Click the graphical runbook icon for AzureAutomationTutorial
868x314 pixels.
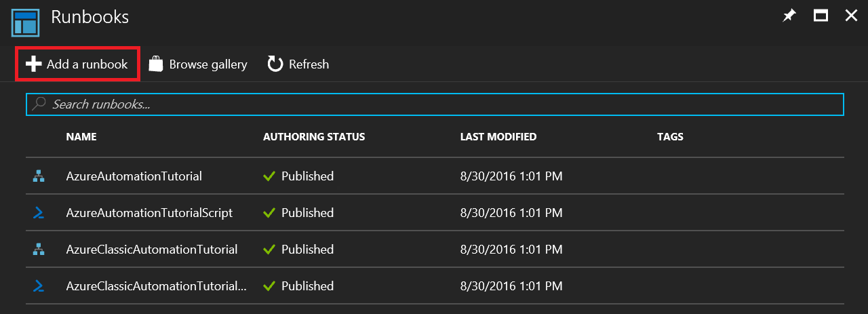click(39, 176)
